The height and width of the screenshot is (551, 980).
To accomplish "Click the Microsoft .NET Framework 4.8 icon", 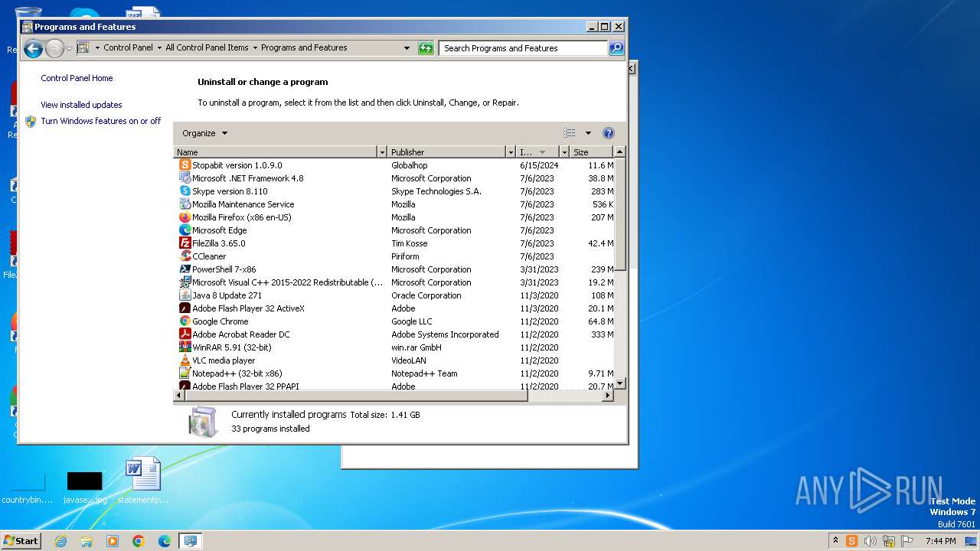I will click(x=185, y=178).
